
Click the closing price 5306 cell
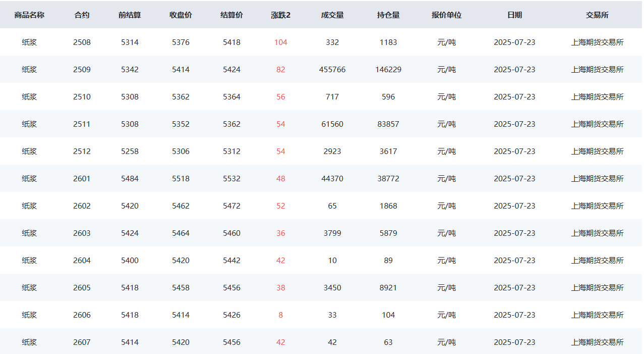click(181, 151)
